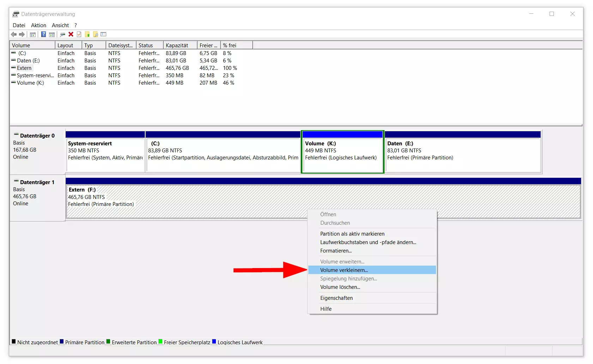The height and width of the screenshot is (364, 593).
Task: Click Hilfe in the context menu
Action: [x=372, y=309]
